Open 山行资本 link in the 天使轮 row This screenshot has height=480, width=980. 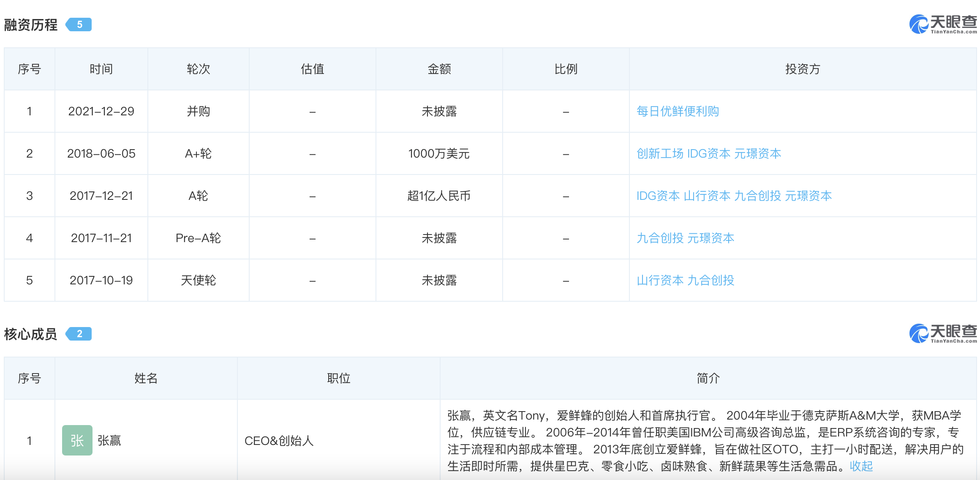[660, 280]
